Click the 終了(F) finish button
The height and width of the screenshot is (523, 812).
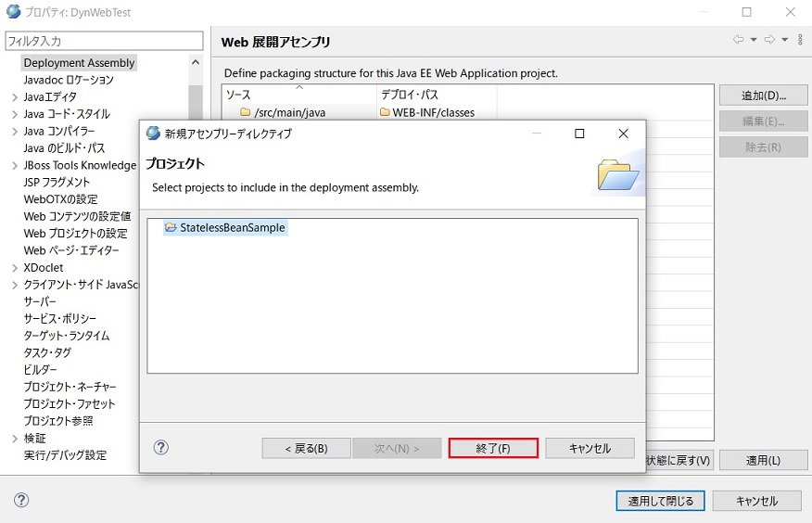pos(493,449)
